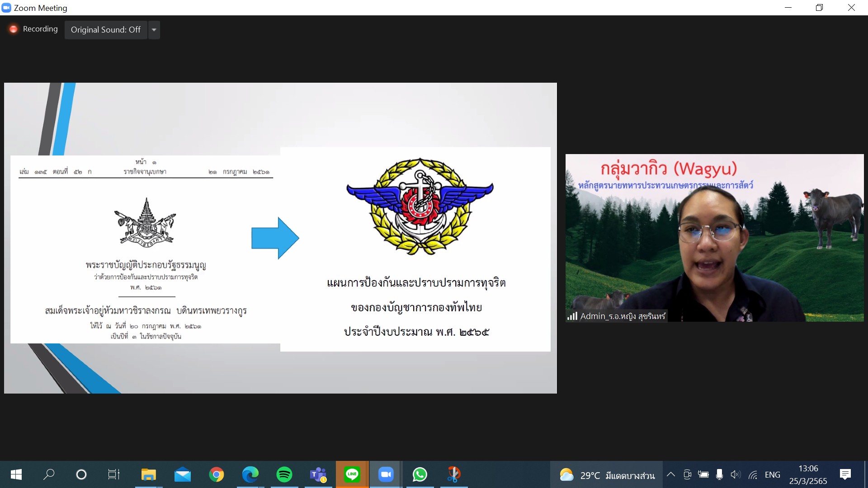Switch ENG input language indicator
Screen dimensions: 868x488
tap(773, 475)
